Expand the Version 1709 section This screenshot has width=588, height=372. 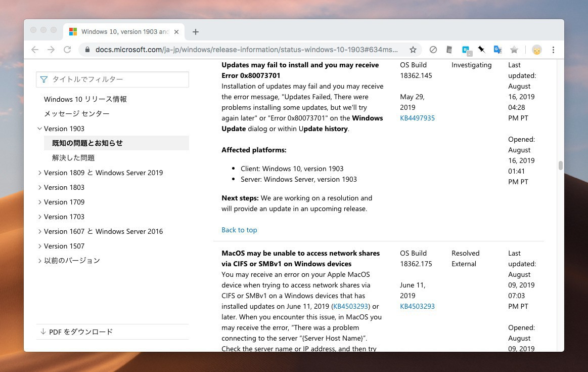(x=40, y=202)
